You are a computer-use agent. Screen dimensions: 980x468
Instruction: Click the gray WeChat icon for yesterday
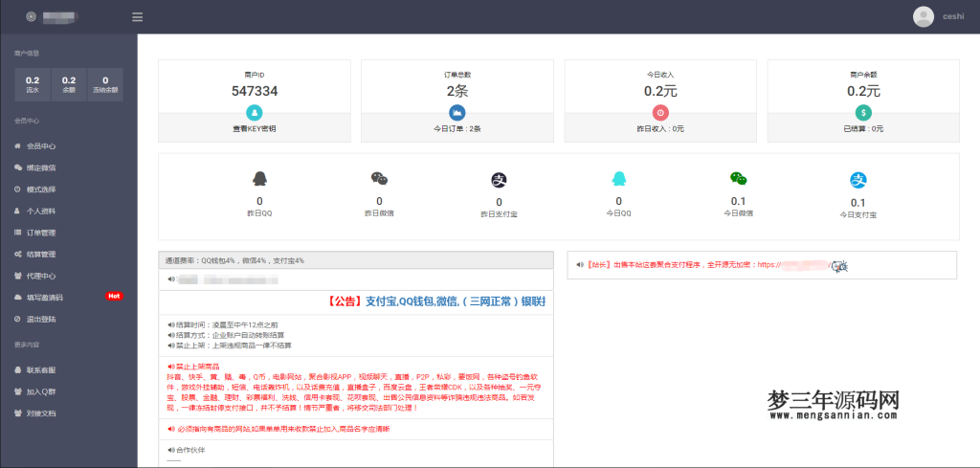pyautogui.click(x=379, y=179)
